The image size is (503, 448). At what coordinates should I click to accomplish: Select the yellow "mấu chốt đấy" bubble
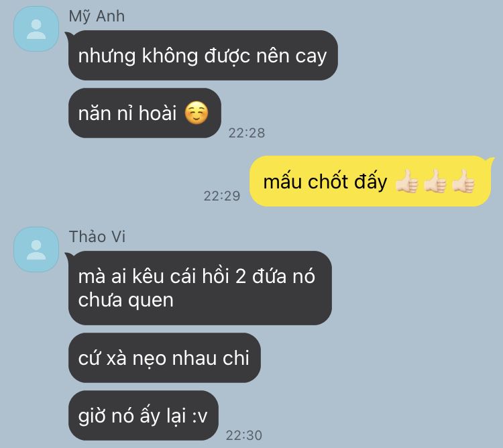[370, 181]
